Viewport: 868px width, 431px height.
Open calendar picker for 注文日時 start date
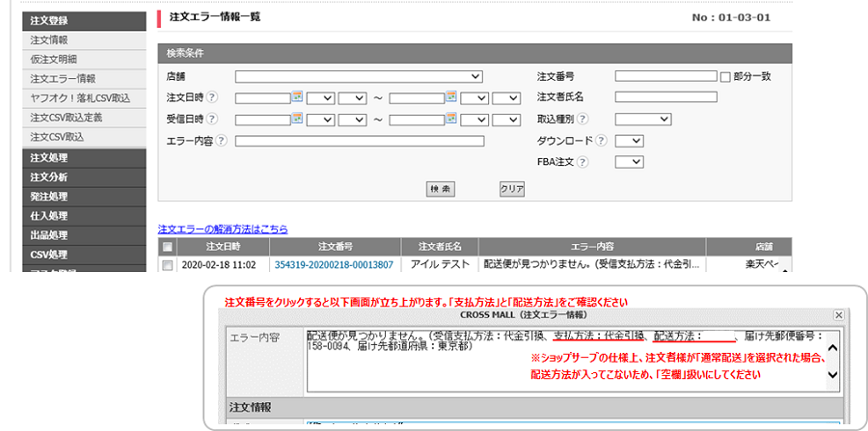(x=297, y=96)
